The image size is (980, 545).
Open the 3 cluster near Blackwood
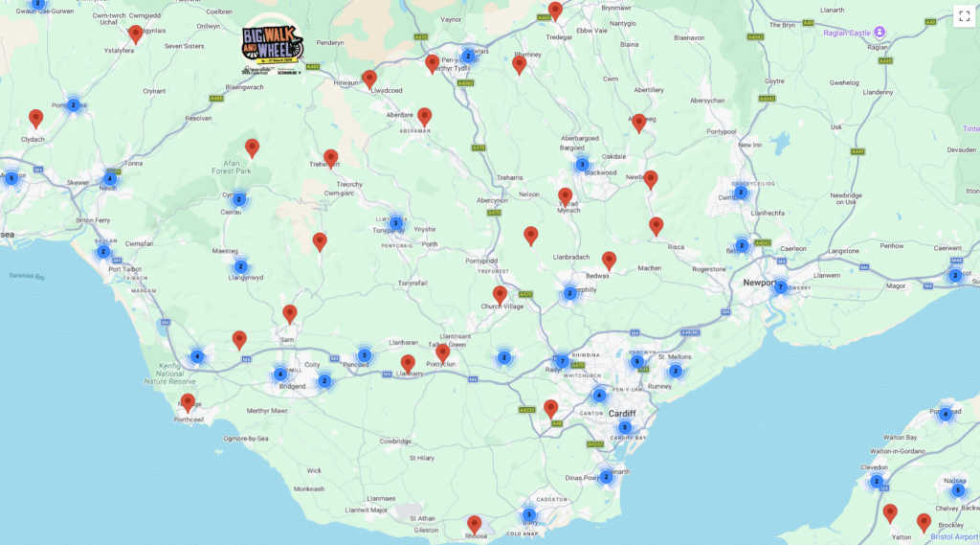(581, 165)
